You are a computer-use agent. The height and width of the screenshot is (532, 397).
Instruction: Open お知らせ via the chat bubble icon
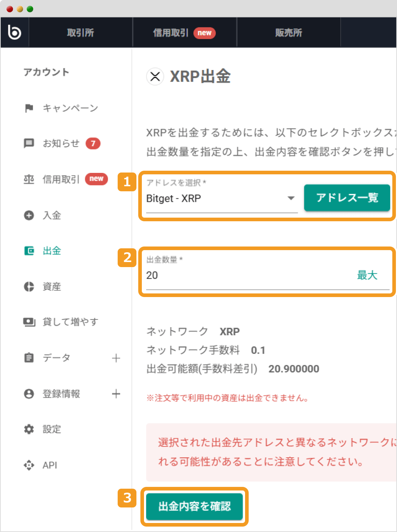(29, 143)
